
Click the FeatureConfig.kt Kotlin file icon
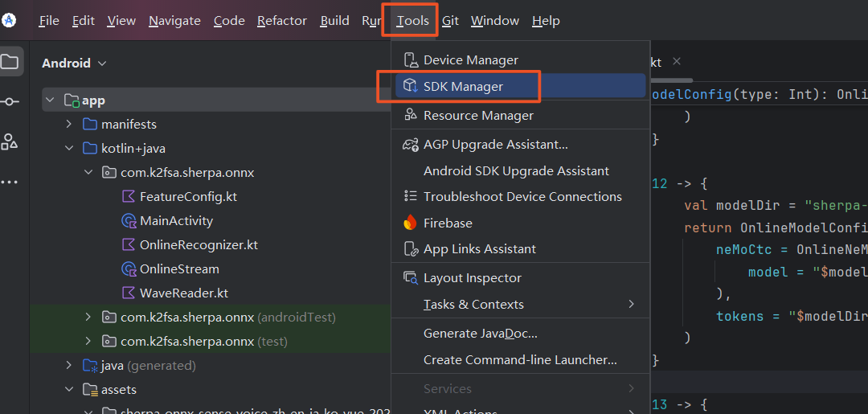click(128, 196)
